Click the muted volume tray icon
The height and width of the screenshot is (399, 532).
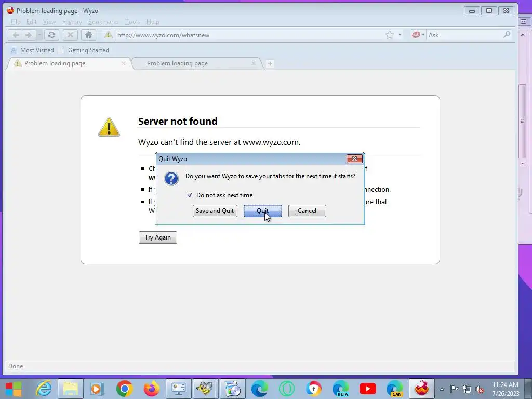(480, 389)
